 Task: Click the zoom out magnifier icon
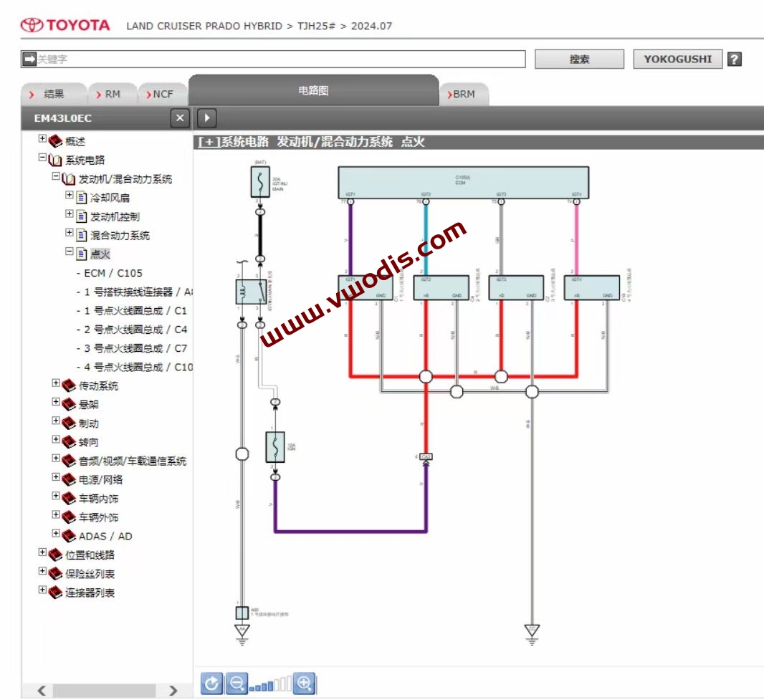[x=236, y=683]
